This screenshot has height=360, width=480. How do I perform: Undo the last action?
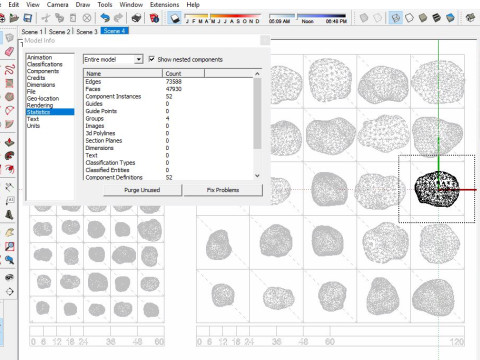pos(105,18)
